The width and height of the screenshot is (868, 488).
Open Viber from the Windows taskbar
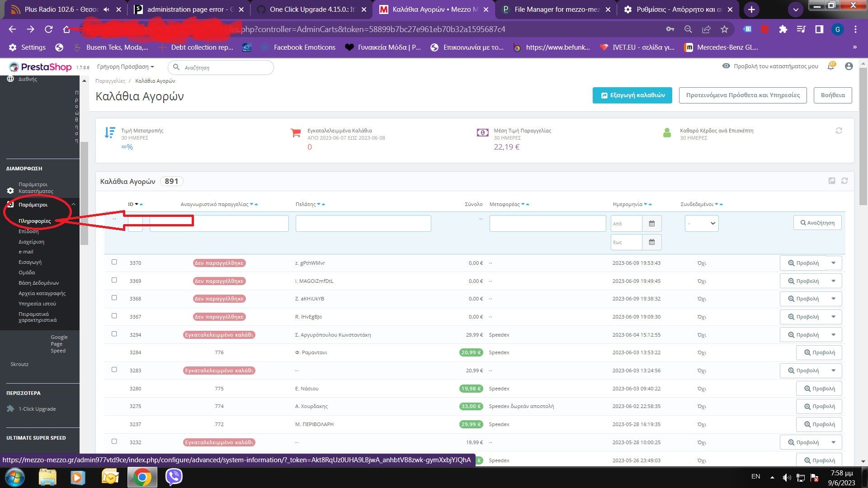coord(174,477)
